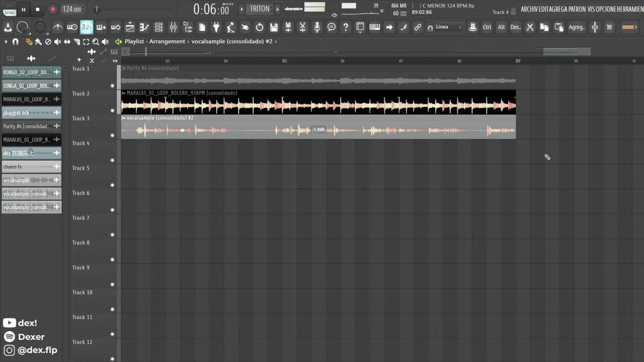
Task: Open the Channel rack icon
Action: pos(158,27)
